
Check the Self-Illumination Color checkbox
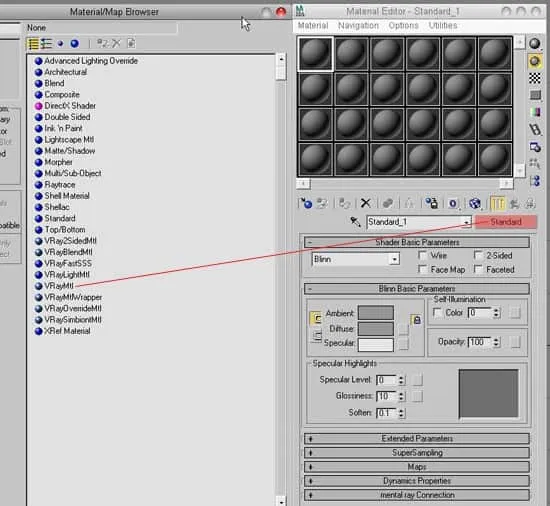tap(437, 312)
